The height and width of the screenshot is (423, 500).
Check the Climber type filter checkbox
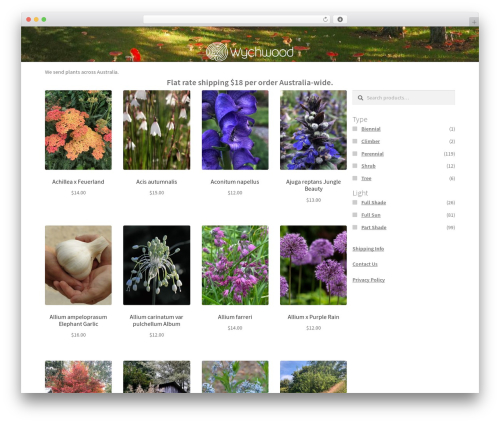[x=355, y=141]
